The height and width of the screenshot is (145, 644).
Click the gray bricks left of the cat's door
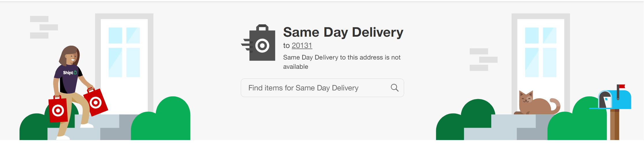tap(483, 60)
